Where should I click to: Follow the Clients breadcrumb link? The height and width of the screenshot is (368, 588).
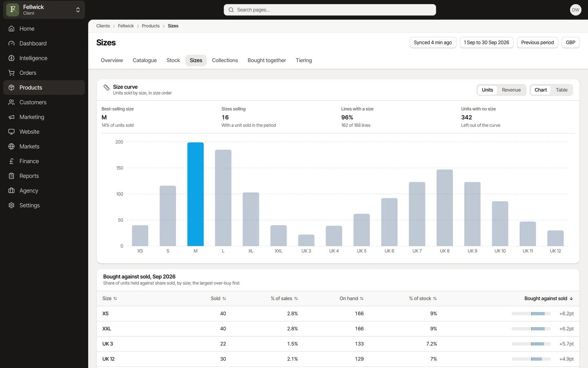(x=103, y=26)
